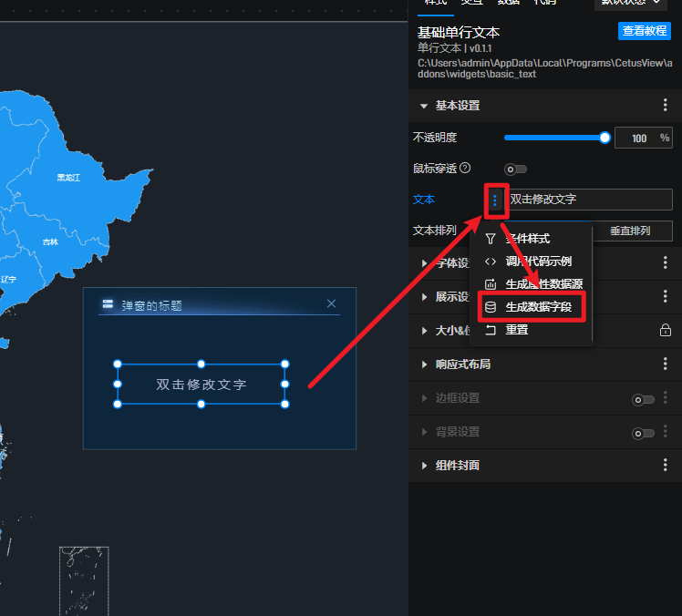
Task: Select 生成数据字段 from the context menu
Action: click(x=538, y=307)
